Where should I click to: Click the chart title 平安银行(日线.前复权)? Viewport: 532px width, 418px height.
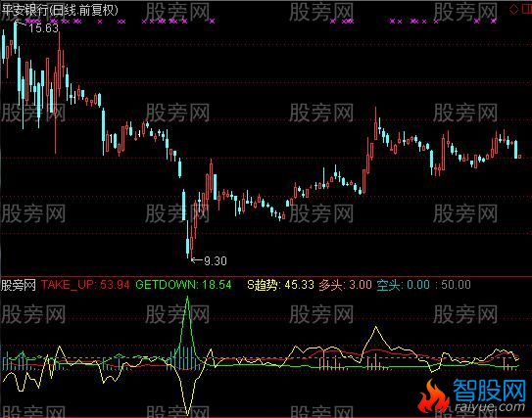(x=60, y=10)
